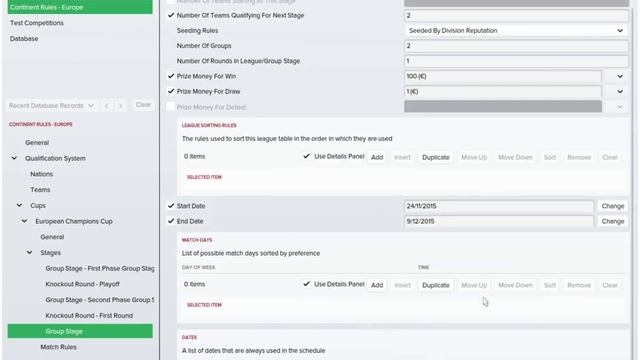Add a league sorting rule
The image size is (640, 360).
(377, 157)
